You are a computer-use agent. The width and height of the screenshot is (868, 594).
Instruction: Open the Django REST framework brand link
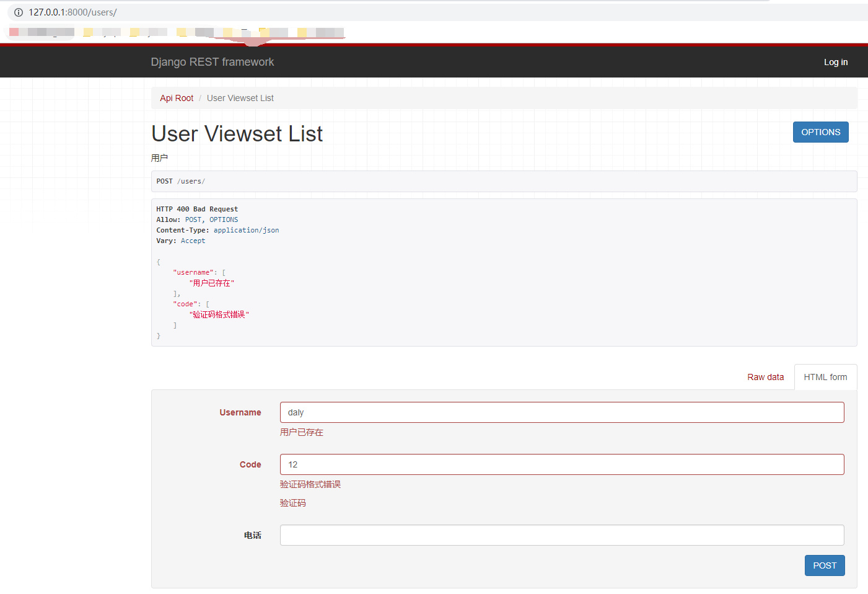click(x=212, y=62)
